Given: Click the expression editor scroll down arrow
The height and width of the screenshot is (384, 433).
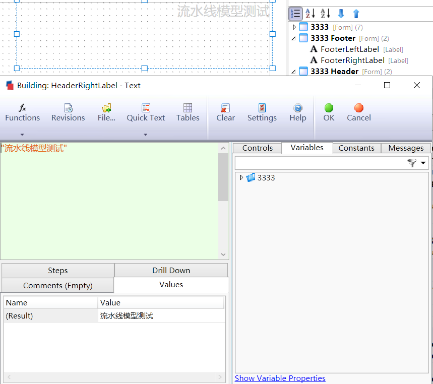Looking at the screenshot, I should (x=223, y=255).
